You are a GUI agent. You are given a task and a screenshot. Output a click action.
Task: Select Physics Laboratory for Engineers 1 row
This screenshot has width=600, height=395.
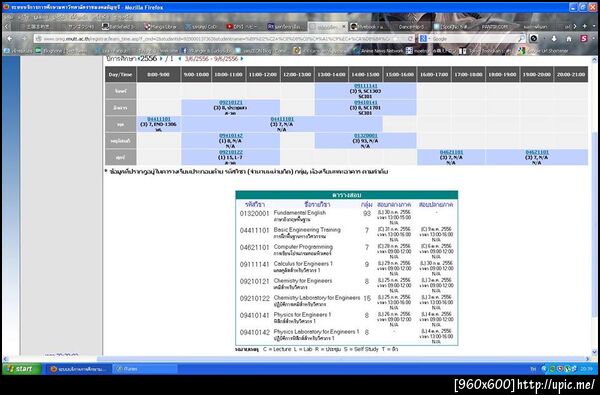click(346, 335)
